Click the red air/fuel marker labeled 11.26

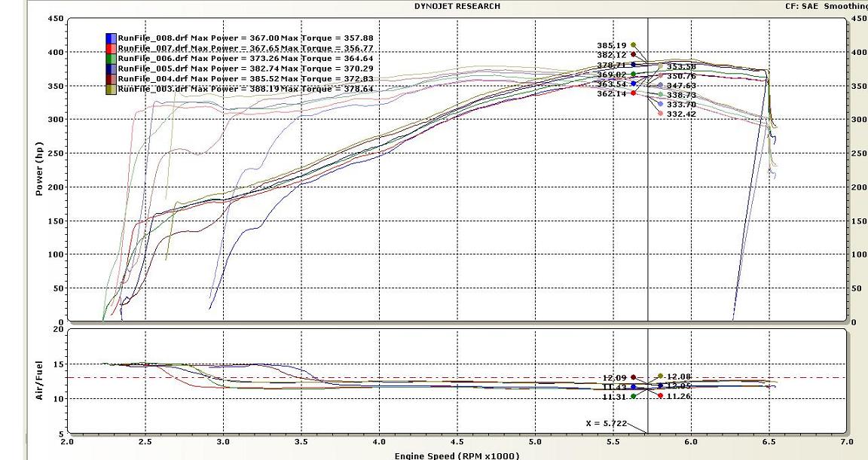[x=661, y=395]
